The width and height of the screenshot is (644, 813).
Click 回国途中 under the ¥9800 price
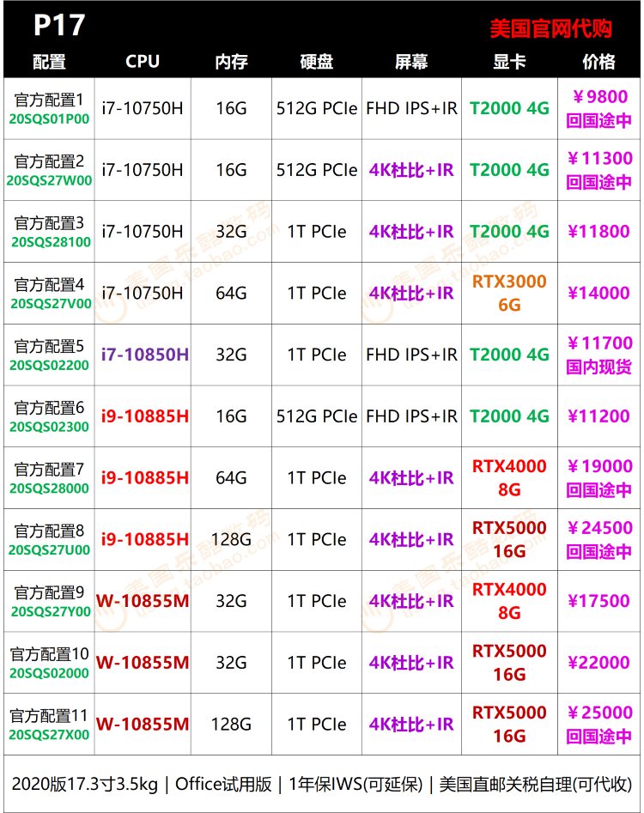point(598,121)
